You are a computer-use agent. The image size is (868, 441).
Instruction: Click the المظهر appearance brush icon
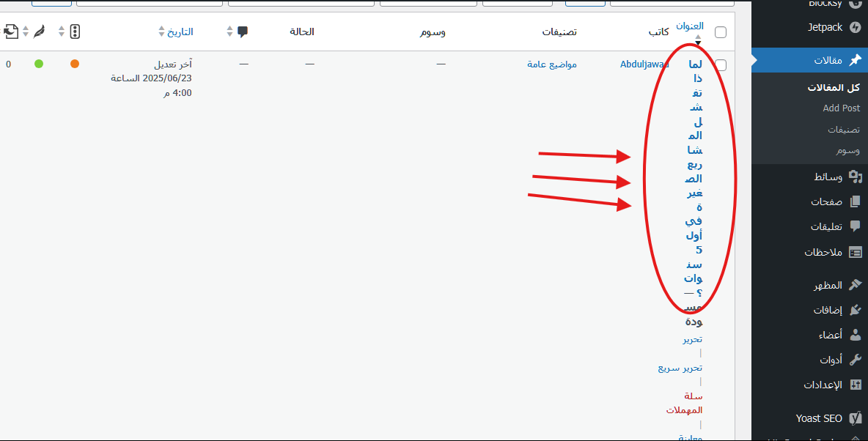pyautogui.click(x=855, y=285)
